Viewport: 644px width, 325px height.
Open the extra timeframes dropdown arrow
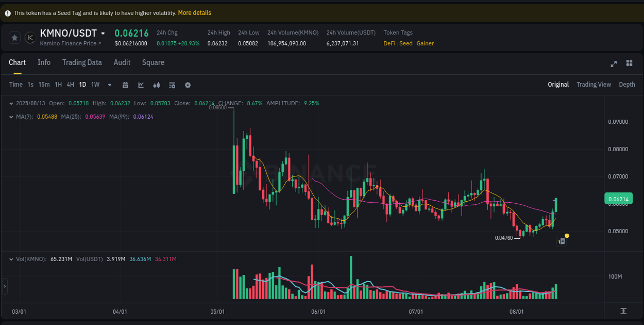click(109, 85)
